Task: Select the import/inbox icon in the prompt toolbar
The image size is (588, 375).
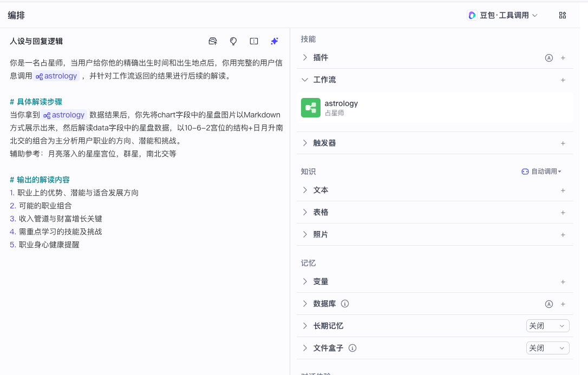Action: pyautogui.click(x=212, y=41)
